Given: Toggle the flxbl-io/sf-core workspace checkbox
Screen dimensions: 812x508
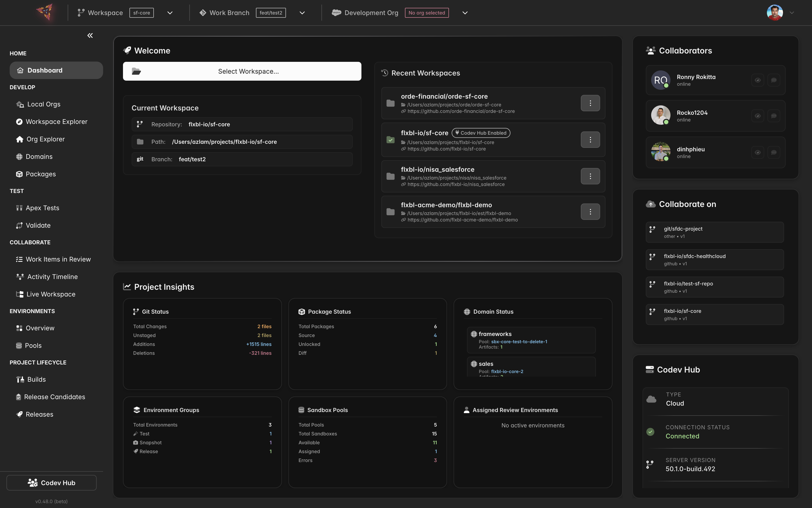Looking at the screenshot, I should pyautogui.click(x=391, y=140).
